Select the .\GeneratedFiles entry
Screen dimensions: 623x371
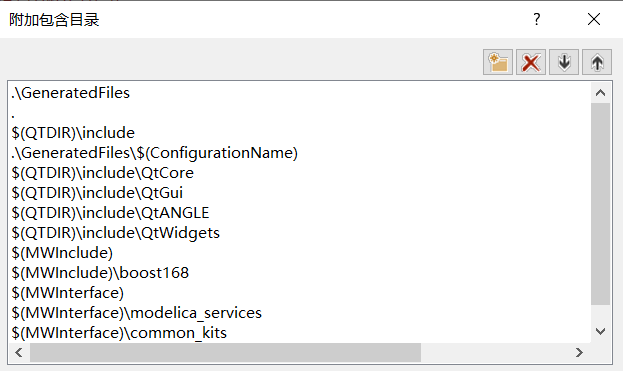tap(71, 93)
